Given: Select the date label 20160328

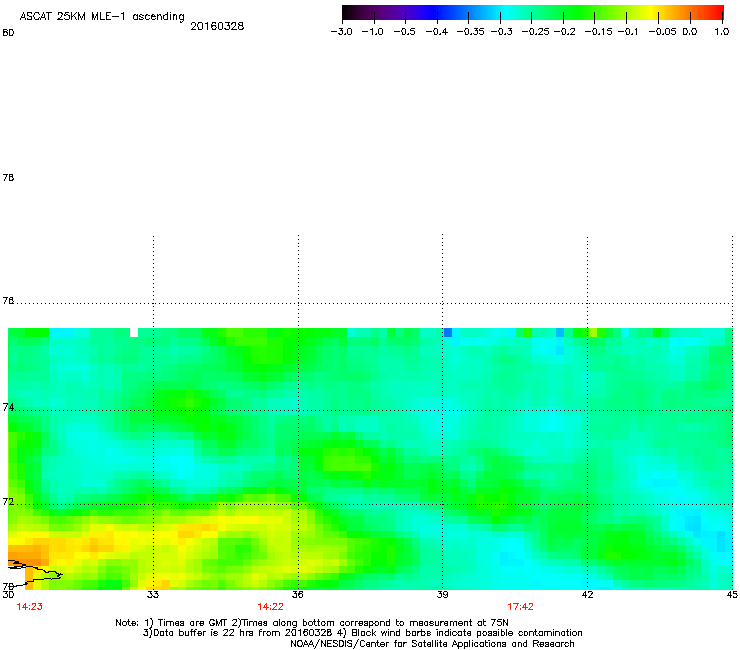Looking at the screenshot, I should (x=217, y=26).
